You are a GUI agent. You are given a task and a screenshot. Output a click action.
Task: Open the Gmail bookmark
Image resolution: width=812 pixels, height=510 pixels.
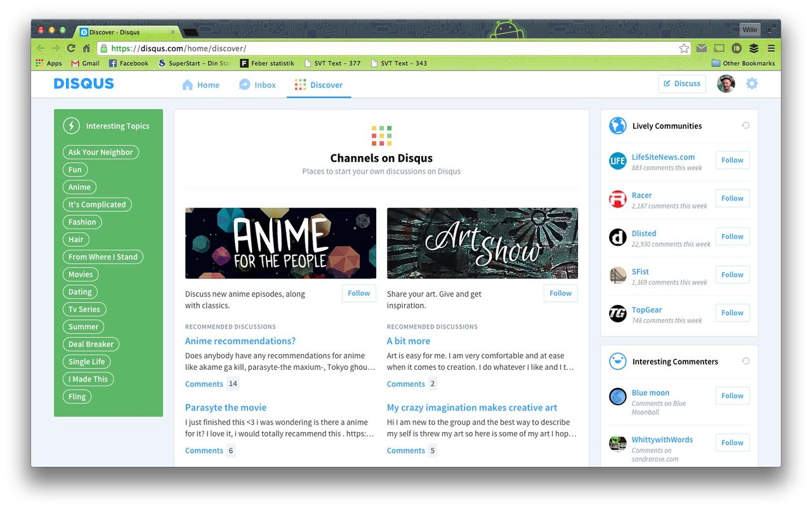pos(85,63)
